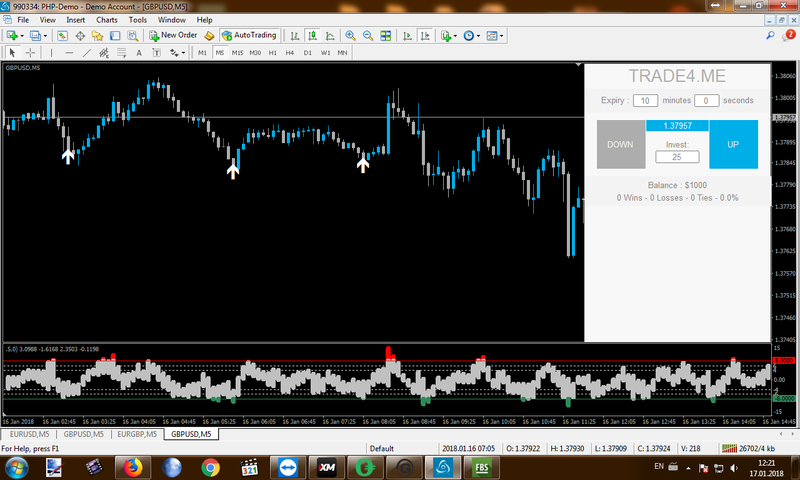Select the Fibonacci Retracement tool
Image resolution: width=800 pixels, height=480 pixels.
click(121, 53)
